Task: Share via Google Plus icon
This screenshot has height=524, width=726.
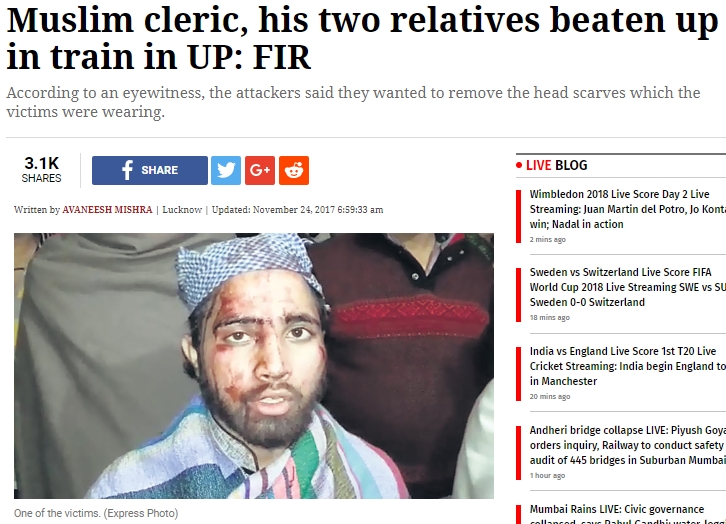Action: click(260, 170)
